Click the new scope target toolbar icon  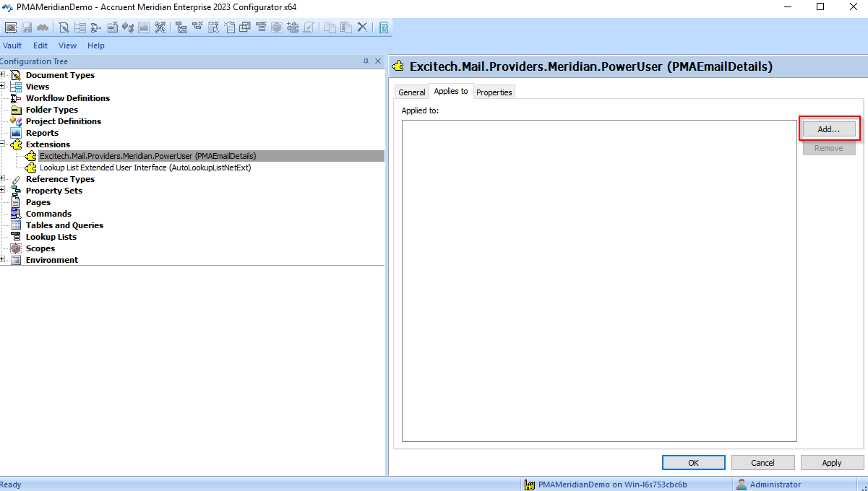[x=277, y=27]
